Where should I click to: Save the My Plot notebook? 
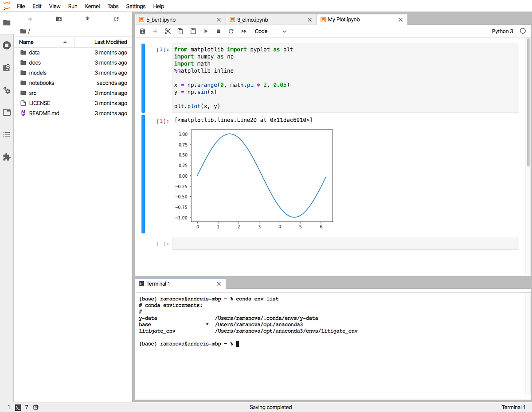[141, 31]
